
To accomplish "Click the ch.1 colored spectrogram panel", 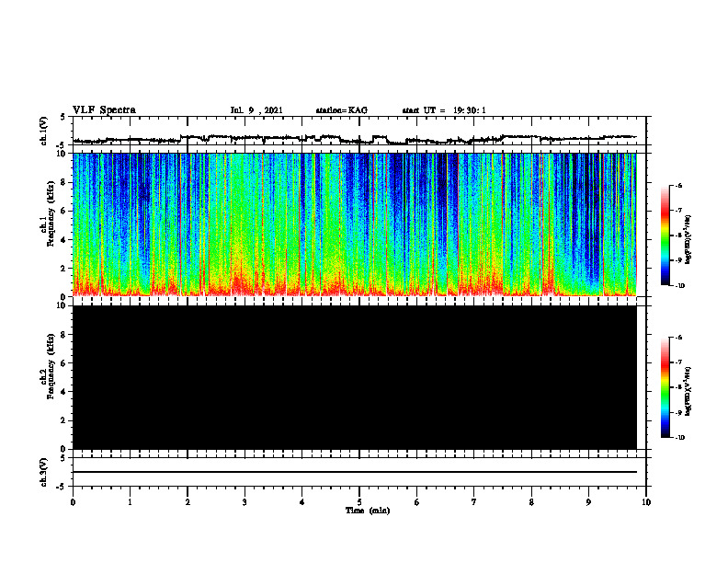I will point(355,224).
